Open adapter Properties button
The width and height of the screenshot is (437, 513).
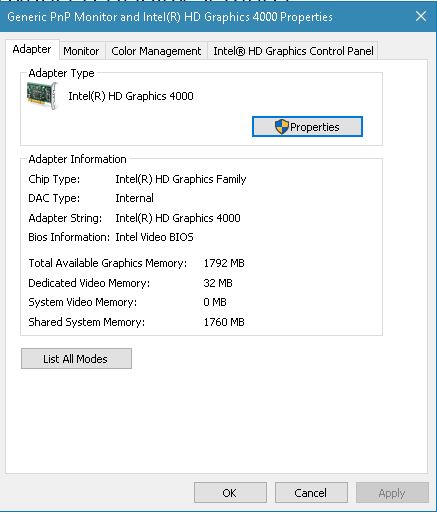(307, 127)
